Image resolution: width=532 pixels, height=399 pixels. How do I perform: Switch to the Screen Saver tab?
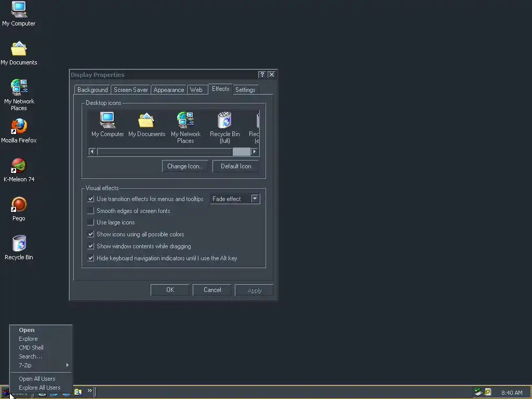(x=130, y=90)
